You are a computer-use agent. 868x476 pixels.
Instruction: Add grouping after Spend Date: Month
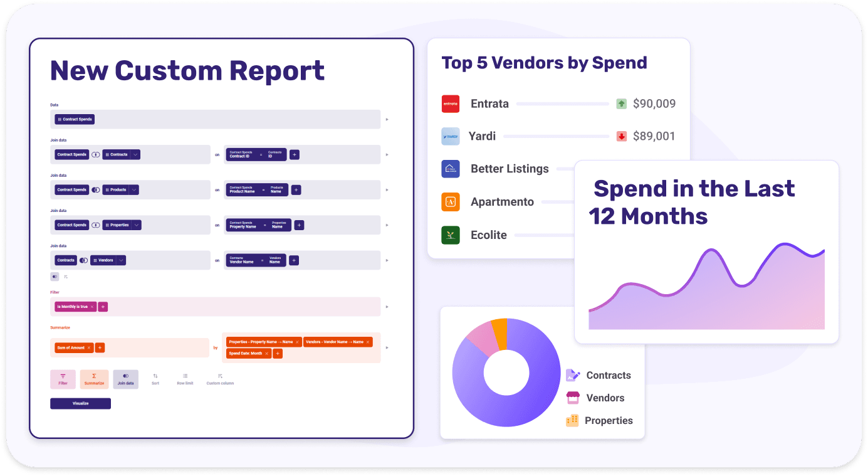click(278, 354)
